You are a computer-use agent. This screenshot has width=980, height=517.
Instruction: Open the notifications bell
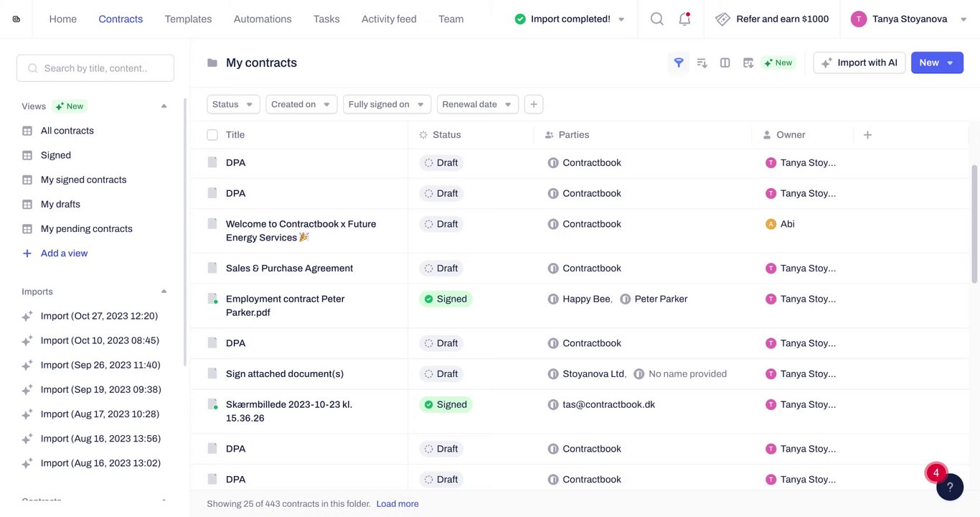coord(684,19)
